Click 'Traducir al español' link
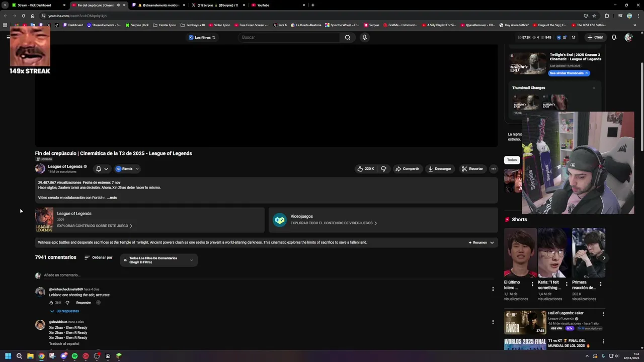This screenshot has height=362, width=644. pos(64,344)
